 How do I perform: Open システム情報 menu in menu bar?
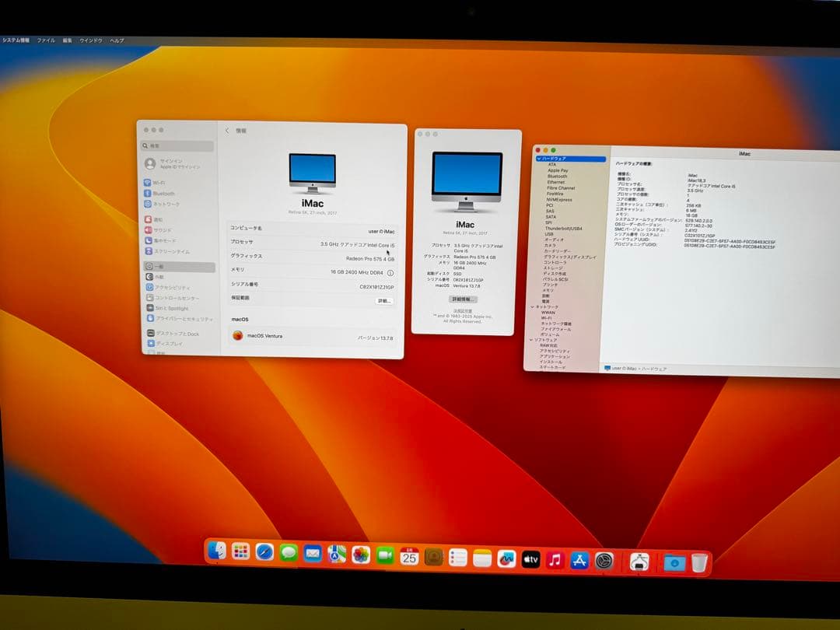[x=16, y=40]
